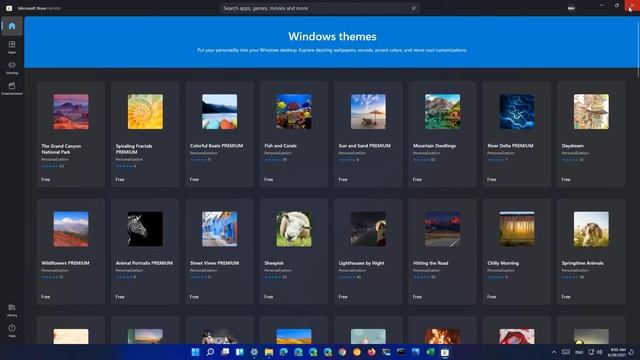This screenshot has width=640, height=360.
Task: Open The Grand Canyon National Park theme
Action: [x=71, y=134]
